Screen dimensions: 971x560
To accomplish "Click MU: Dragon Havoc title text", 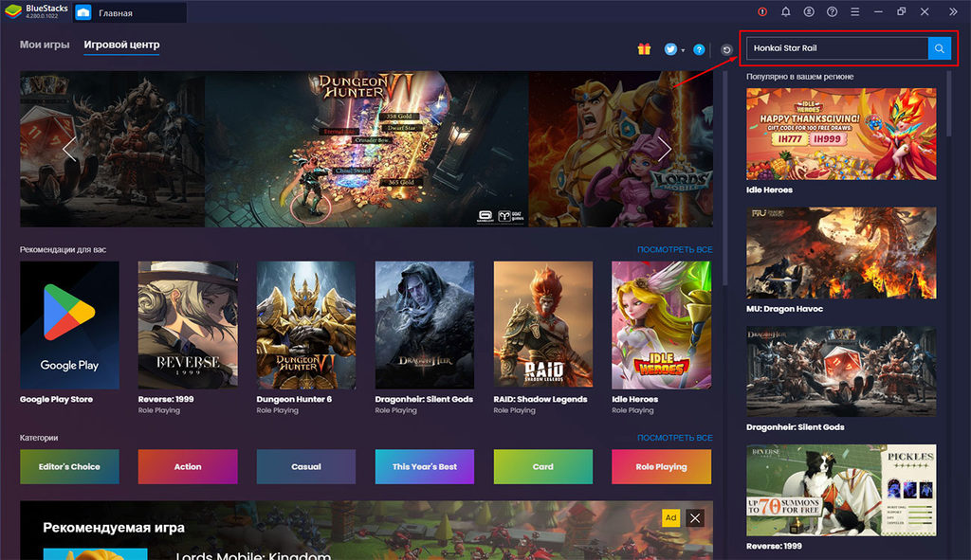I will (x=784, y=309).
